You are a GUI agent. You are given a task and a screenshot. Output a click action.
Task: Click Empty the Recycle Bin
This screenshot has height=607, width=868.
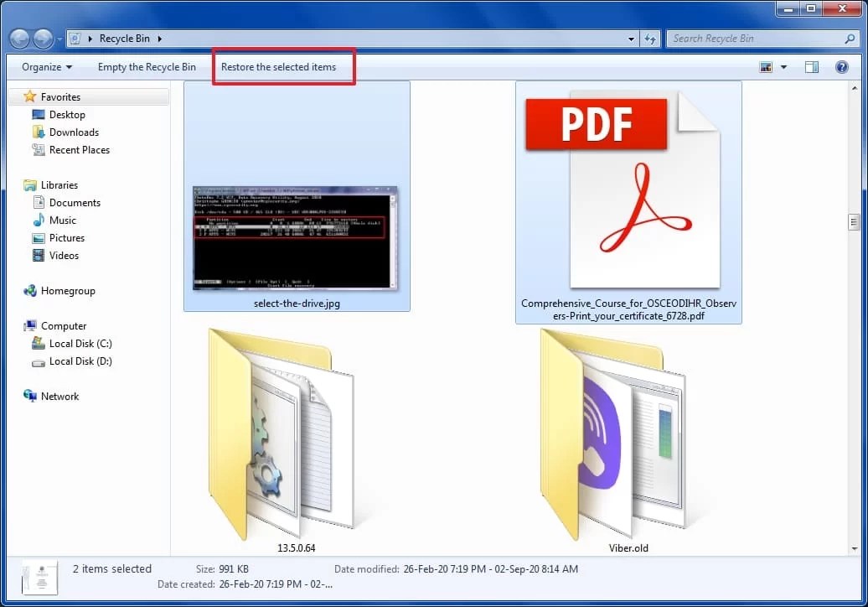(x=147, y=66)
